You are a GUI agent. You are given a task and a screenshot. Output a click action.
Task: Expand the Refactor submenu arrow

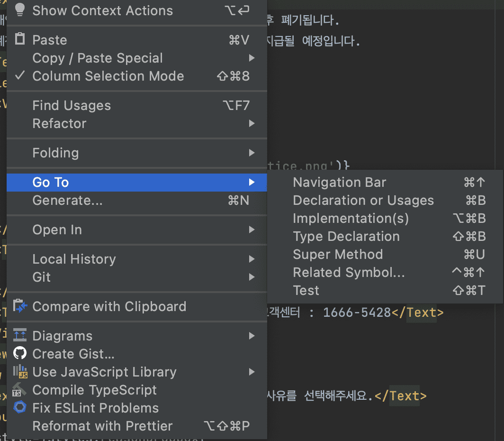click(252, 123)
